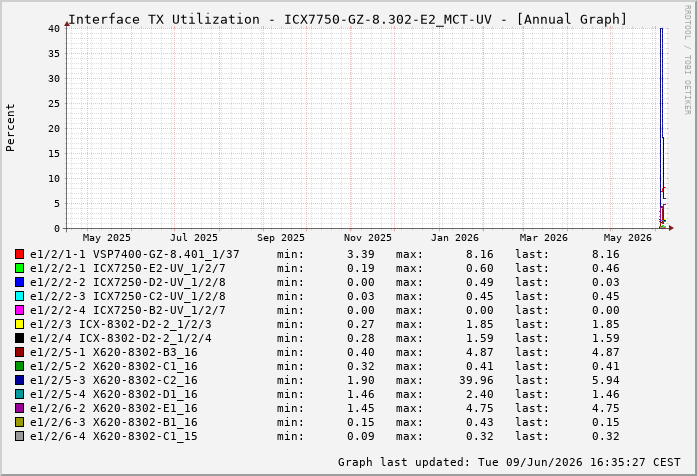Click the 'Jul 2025' x-axis label
This screenshot has height=476, width=697.
pyautogui.click(x=194, y=238)
